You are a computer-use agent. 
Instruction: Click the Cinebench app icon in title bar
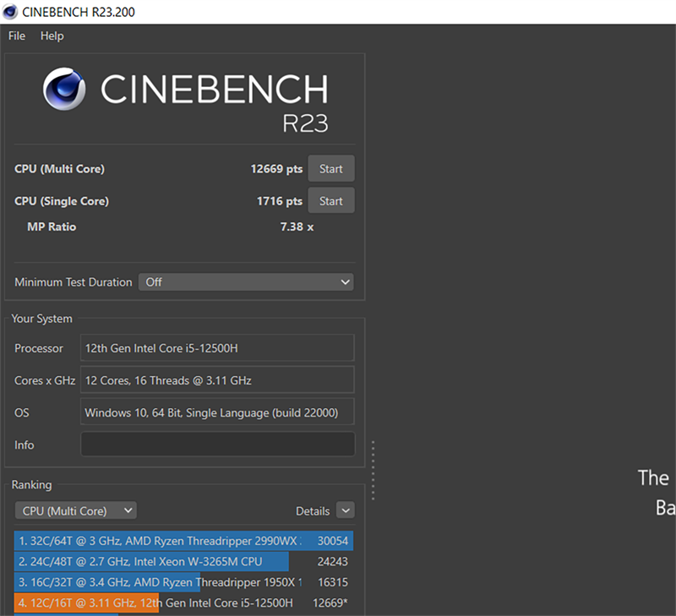10,12
